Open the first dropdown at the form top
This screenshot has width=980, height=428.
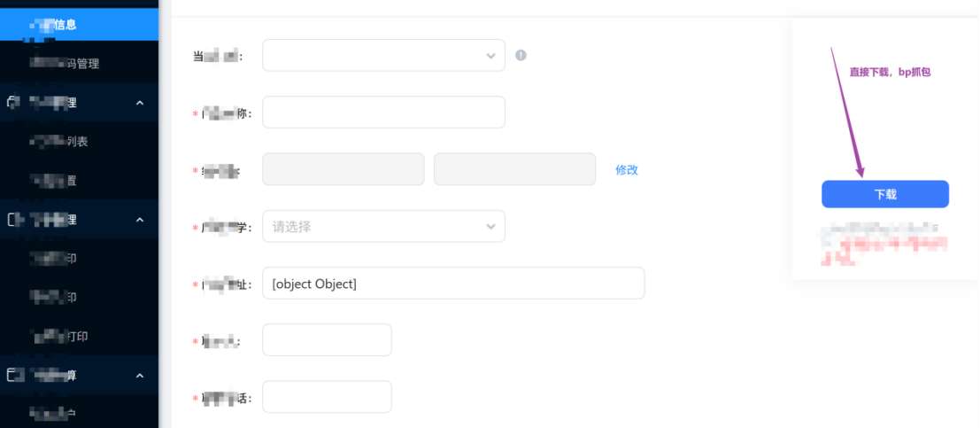click(383, 55)
